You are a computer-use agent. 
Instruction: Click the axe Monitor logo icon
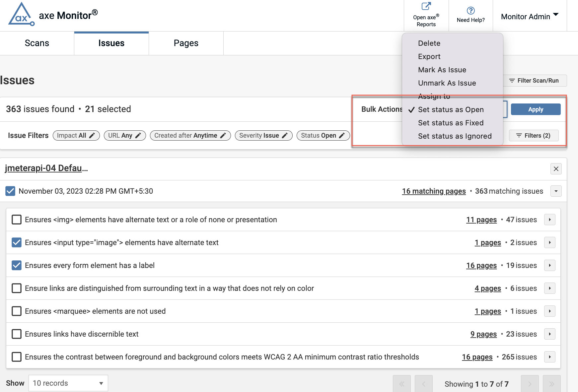pos(21,15)
